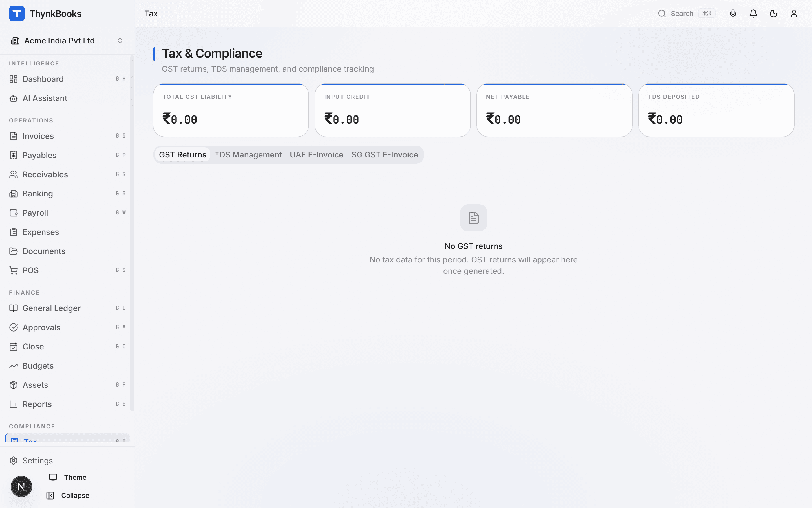
Task: Click the Collapse sidebar panel icon
Action: click(50, 495)
